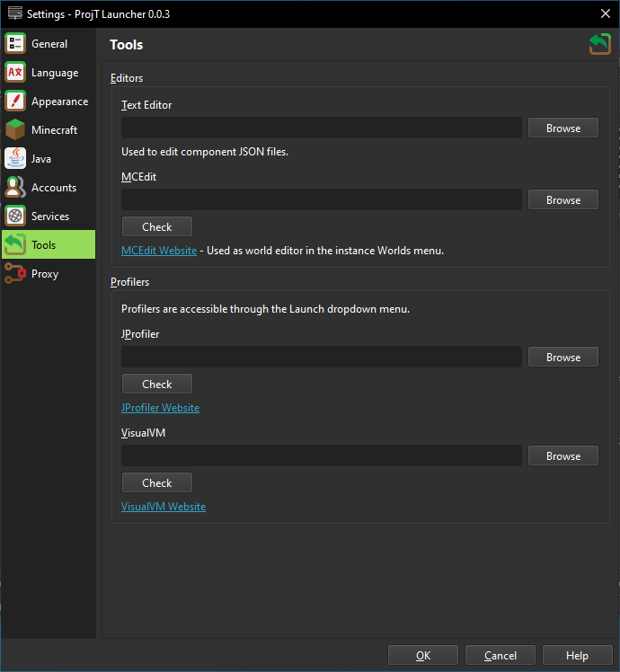Open the JProfiler Website link
The image size is (620, 672).
coord(160,408)
